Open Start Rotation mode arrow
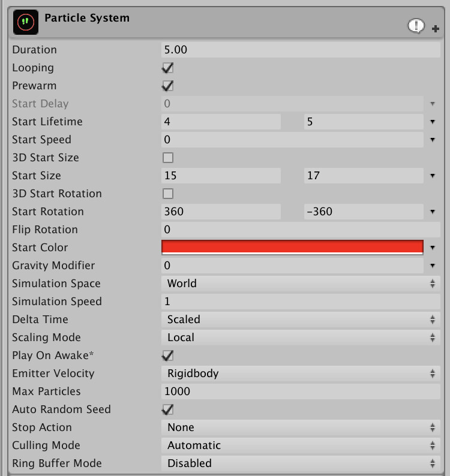Viewport: 450px width, 476px height. pyautogui.click(x=433, y=212)
